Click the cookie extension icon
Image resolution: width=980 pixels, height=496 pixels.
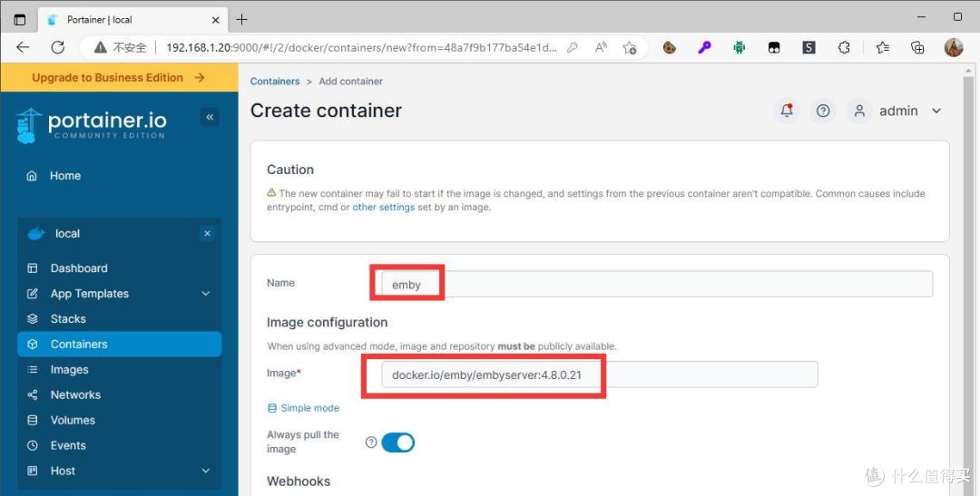pyautogui.click(x=670, y=47)
